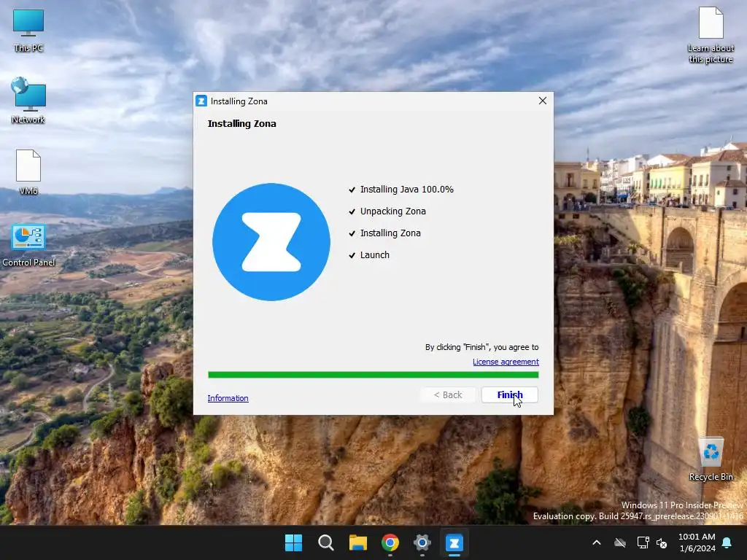Image resolution: width=747 pixels, height=560 pixels.
Task: Click the checkmark beside Unpacking Zona
Action: (352, 211)
